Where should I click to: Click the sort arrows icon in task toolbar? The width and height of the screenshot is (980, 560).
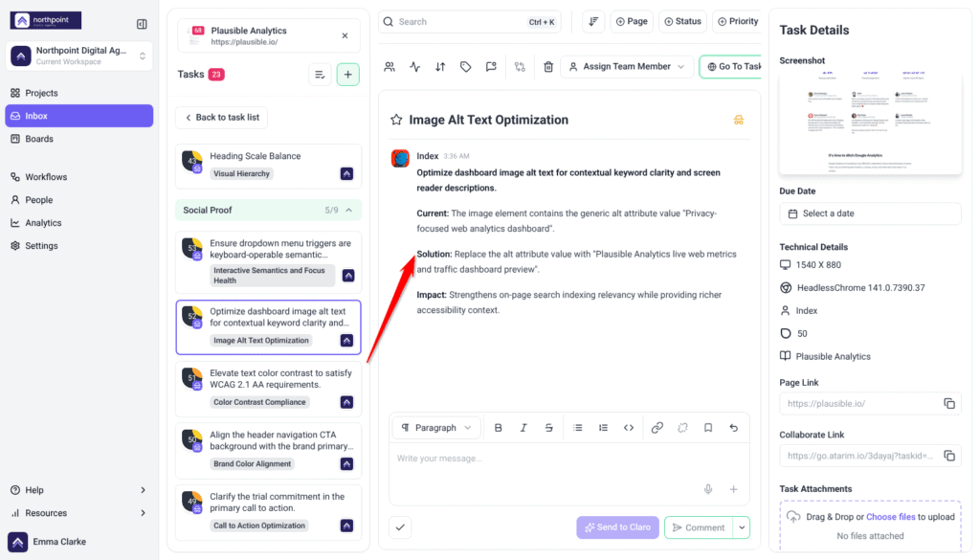[x=440, y=66]
